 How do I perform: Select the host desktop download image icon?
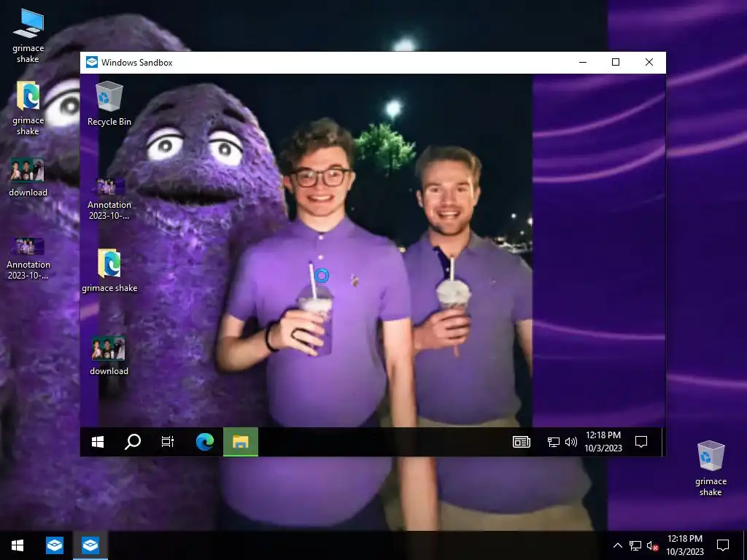[28, 177]
